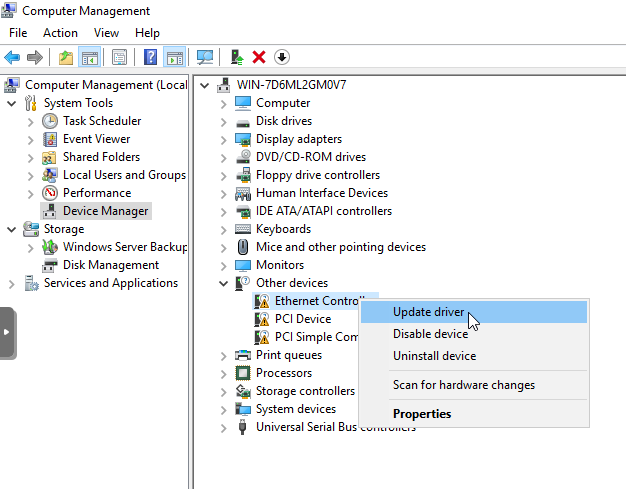Expand the Human Interface Devices category
The image size is (626, 489).
point(224,194)
